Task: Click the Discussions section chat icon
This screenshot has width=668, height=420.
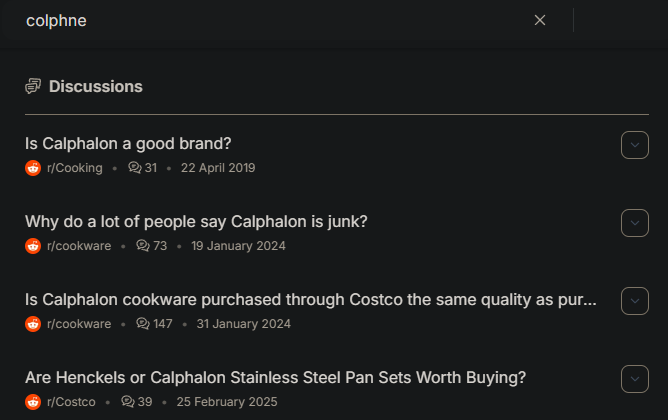Action: coord(33,86)
